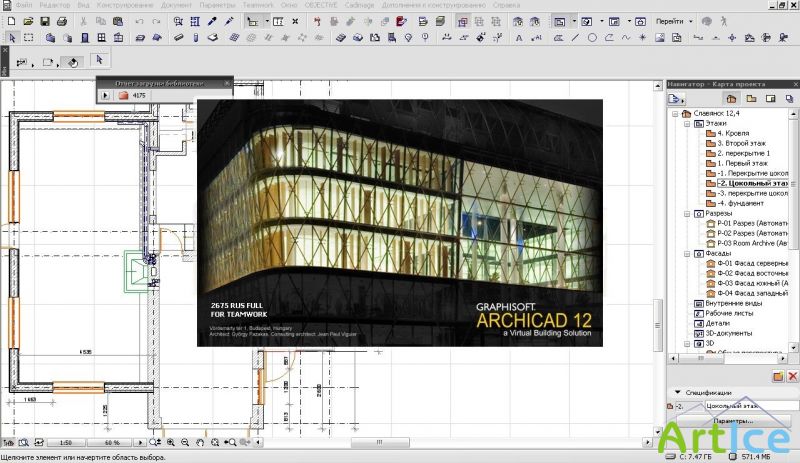Open the Teamwork menu
The width and height of the screenshot is (800, 463).
(258, 5)
